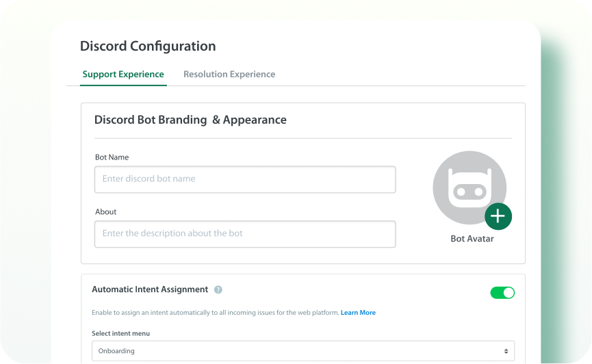Click the Discord Configuration page title
This screenshot has width=592, height=364.
[x=148, y=47]
